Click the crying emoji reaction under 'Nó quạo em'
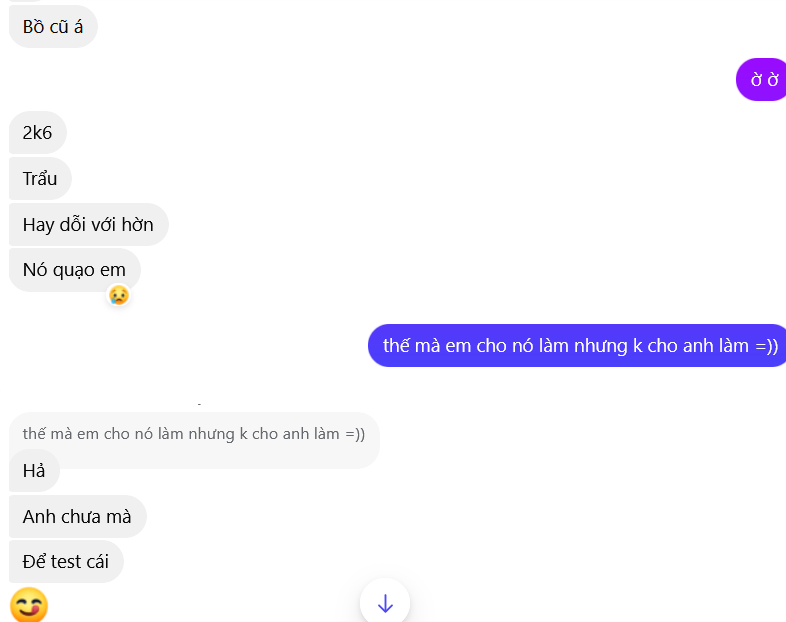The width and height of the screenshot is (786, 622). 119,295
